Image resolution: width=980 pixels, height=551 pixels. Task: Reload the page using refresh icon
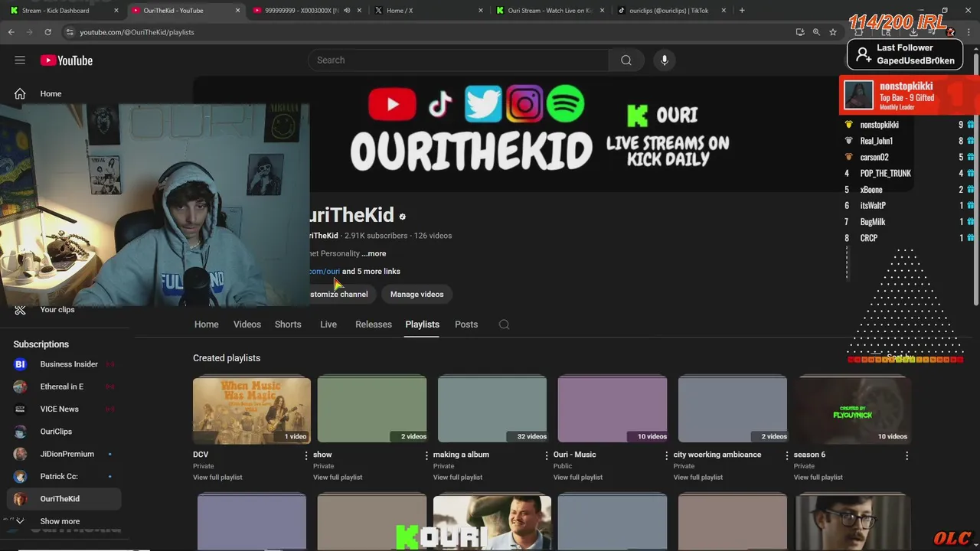47,32
